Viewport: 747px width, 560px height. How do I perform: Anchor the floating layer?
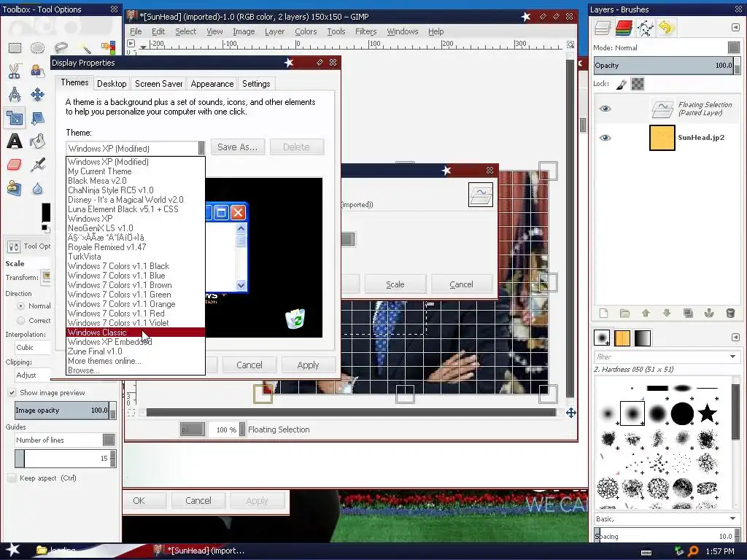coord(709,314)
